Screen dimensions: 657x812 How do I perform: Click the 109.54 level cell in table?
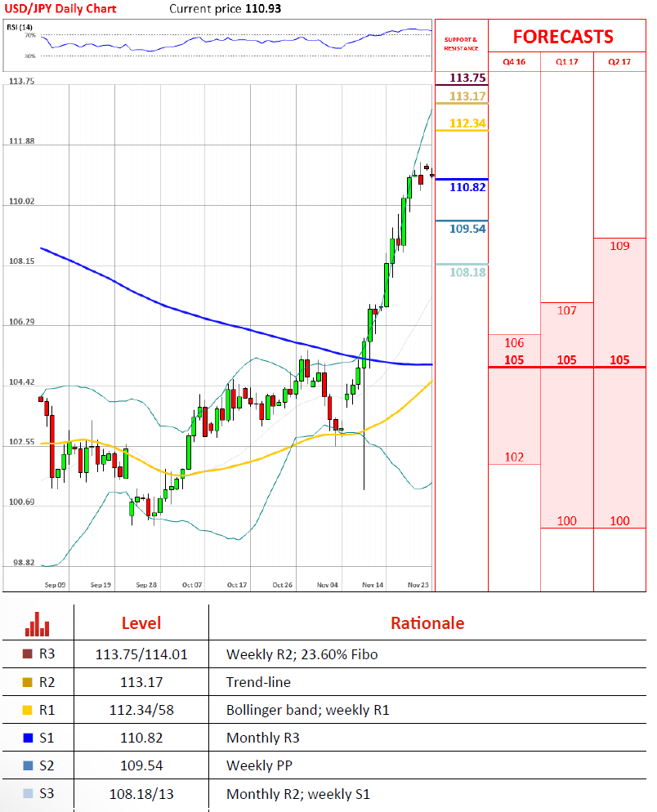(x=141, y=766)
